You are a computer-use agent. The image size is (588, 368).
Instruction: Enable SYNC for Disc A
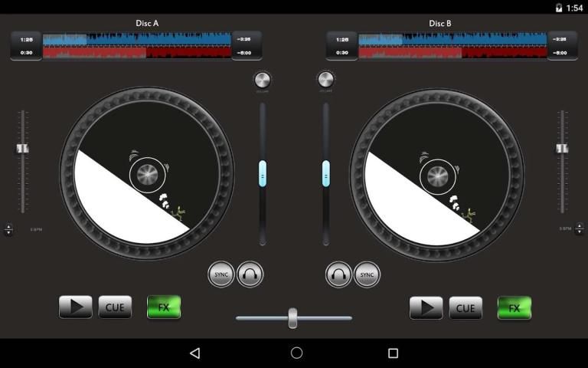tap(221, 274)
